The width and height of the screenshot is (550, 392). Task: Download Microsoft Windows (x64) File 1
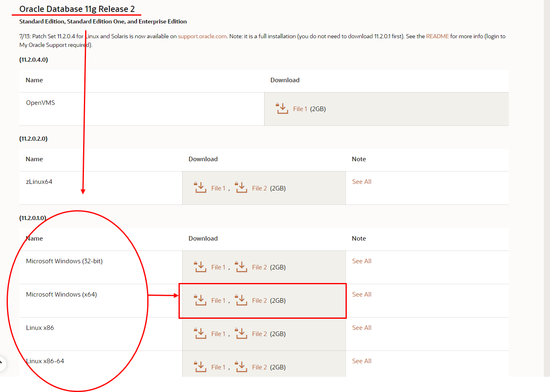(218, 301)
